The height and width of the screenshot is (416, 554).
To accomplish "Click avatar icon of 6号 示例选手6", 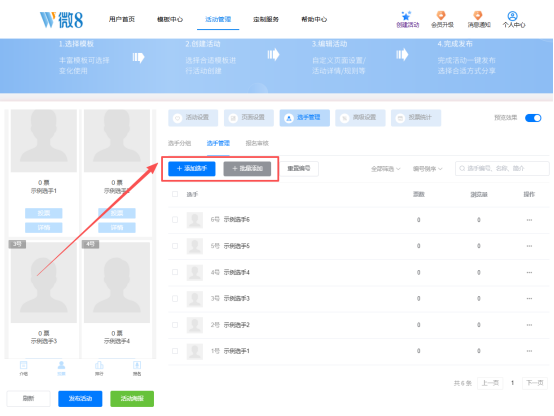I will 195,220.
